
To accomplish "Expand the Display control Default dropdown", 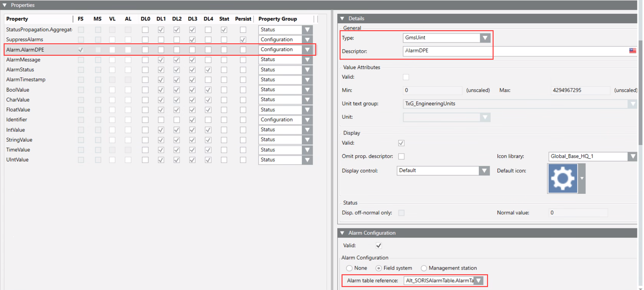I will [484, 171].
